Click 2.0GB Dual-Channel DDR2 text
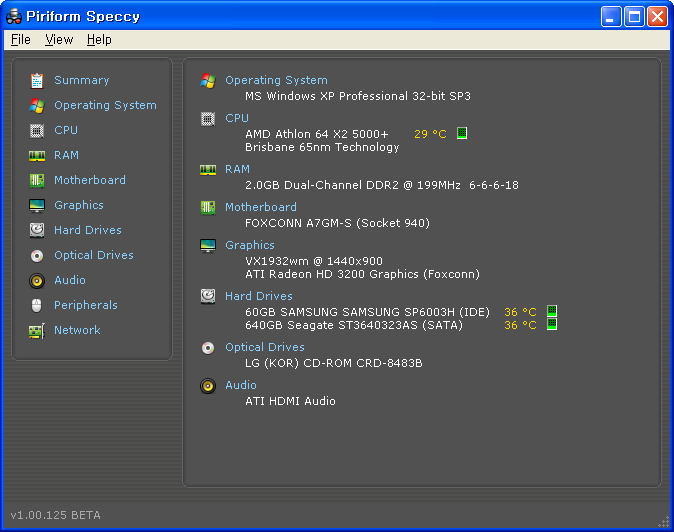674x532 pixels. click(382, 185)
